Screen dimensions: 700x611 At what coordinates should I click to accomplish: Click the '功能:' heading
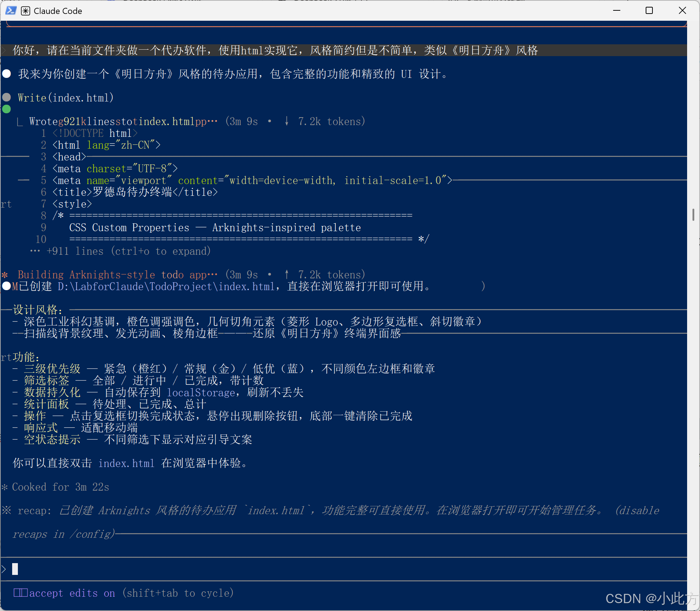click(x=26, y=357)
